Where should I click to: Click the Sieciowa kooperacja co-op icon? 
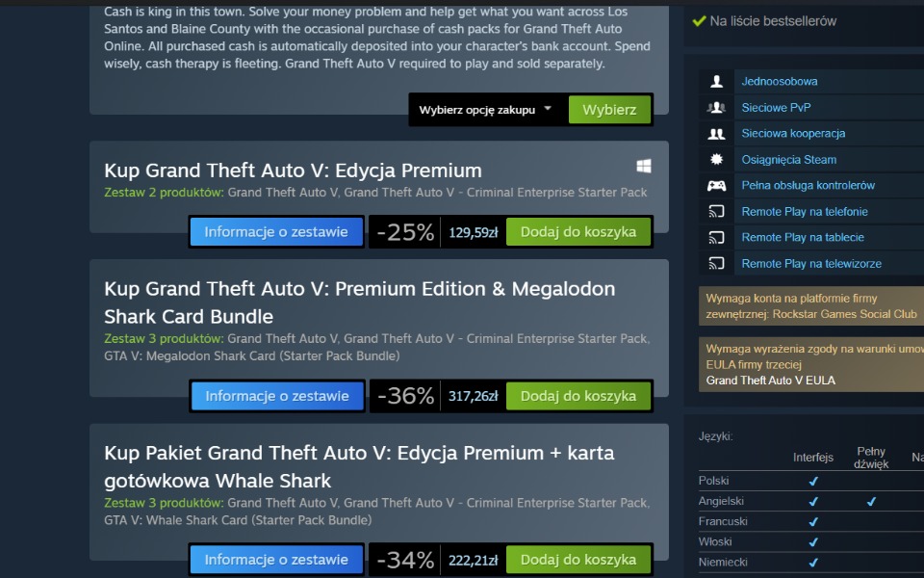click(x=716, y=134)
